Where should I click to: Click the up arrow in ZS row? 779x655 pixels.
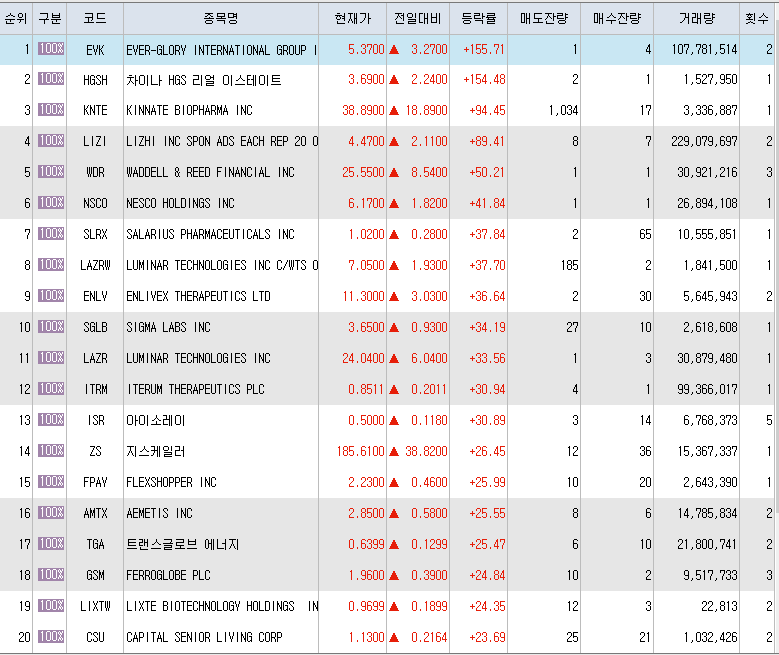[x=394, y=451]
